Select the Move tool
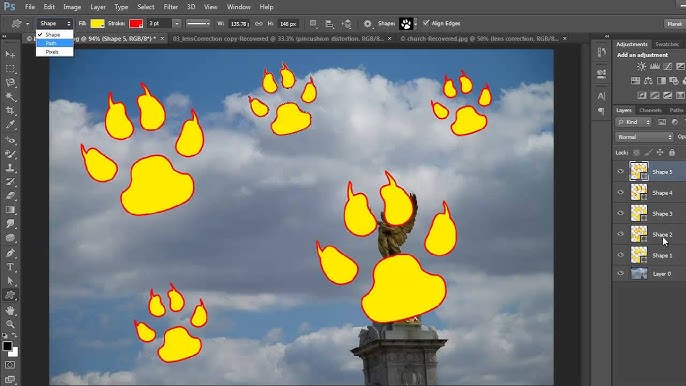 coord(10,55)
